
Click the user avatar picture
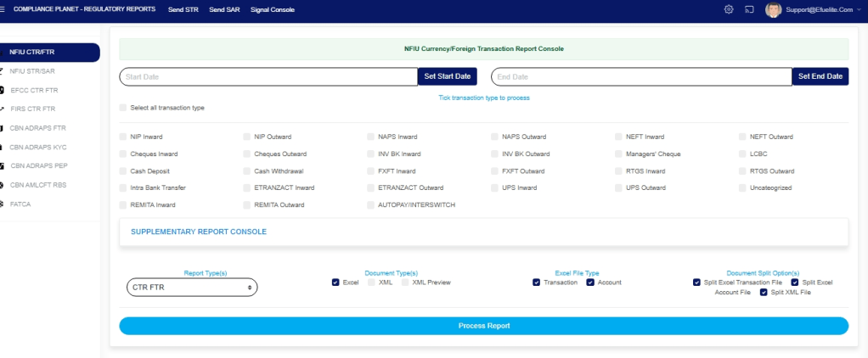click(x=773, y=9)
